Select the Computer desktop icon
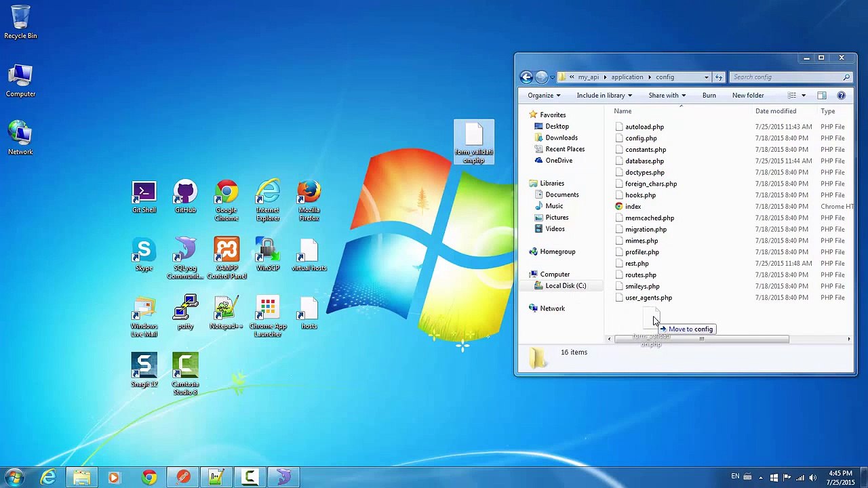The image size is (868, 488). tap(20, 81)
